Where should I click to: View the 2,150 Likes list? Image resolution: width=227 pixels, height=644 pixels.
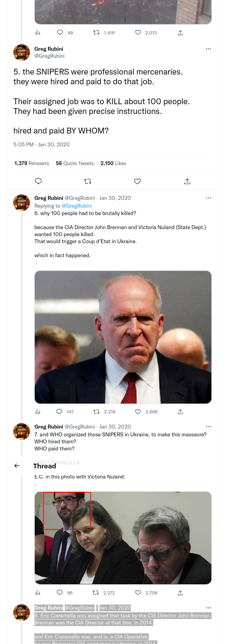113,163
